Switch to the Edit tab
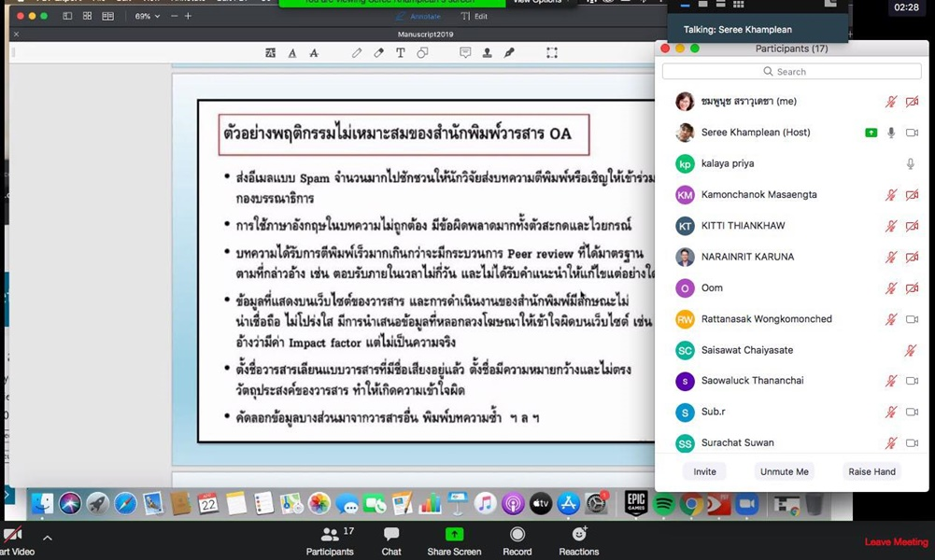This screenshot has height=560, width=935. 475,16
